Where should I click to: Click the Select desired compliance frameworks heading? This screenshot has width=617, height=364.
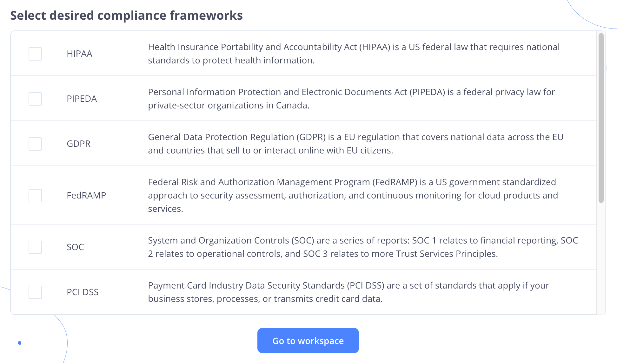pyautogui.click(x=126, y=16)
